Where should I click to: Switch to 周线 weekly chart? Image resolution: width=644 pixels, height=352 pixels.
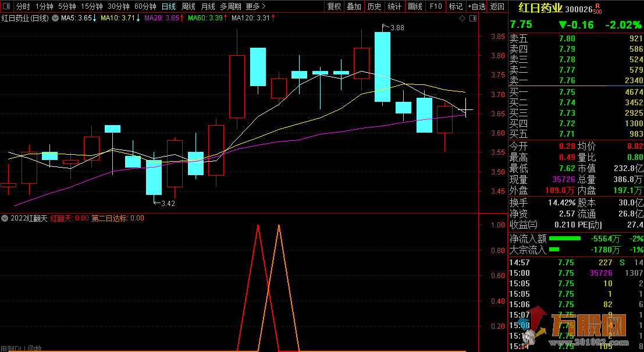[188, 6]
